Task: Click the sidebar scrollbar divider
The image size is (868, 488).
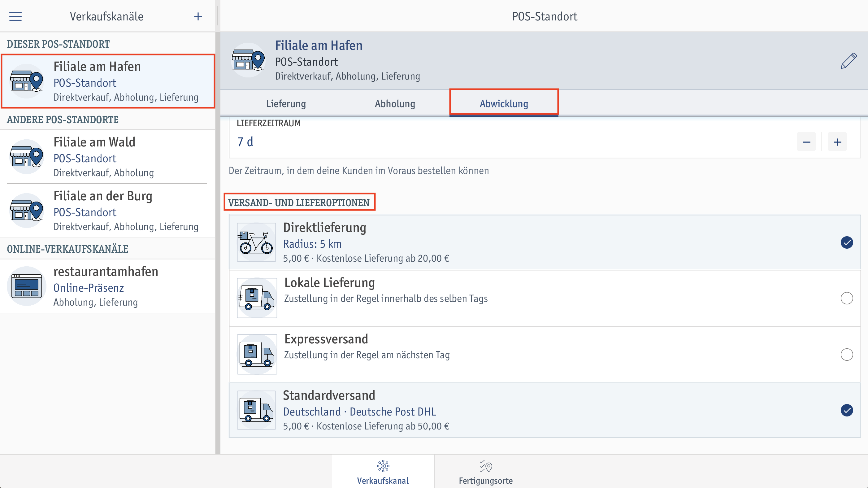Action: point(218,243)
